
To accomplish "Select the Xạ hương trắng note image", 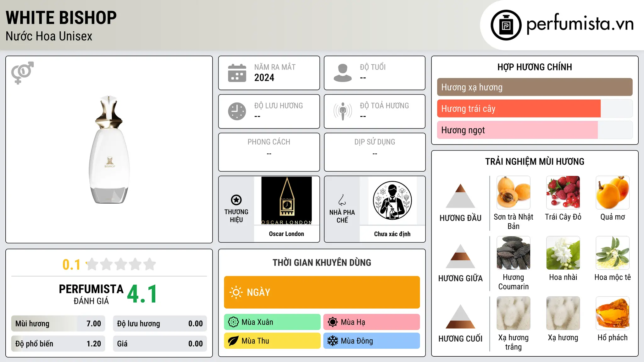I will (x=514, y=313).
